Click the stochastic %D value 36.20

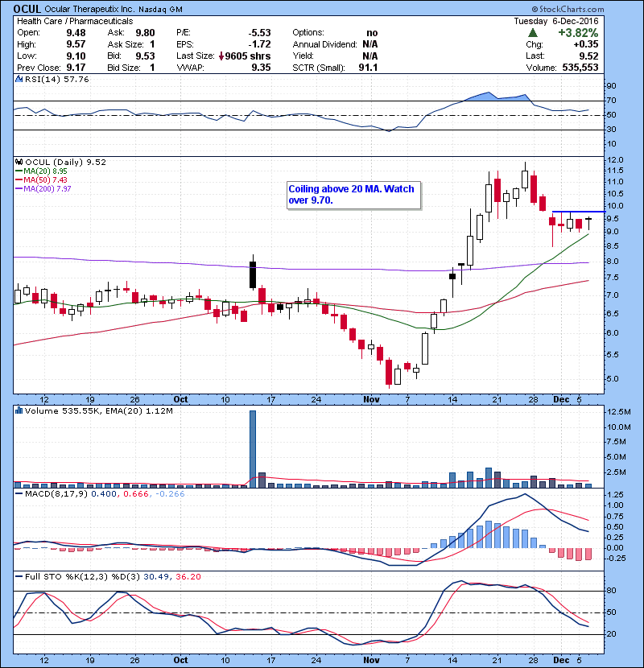pos(188,577)
